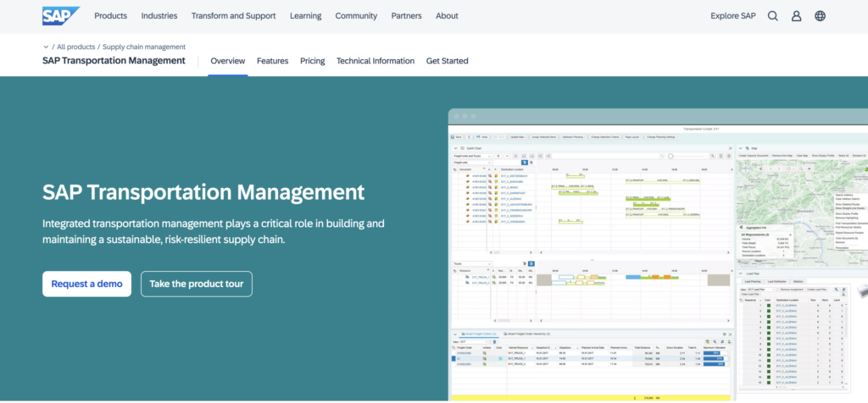The height and width of the screenshot is (403, 868).
Task: Click Undo in the cockpit screenshot toolbar
Action: tap(482, 137)
